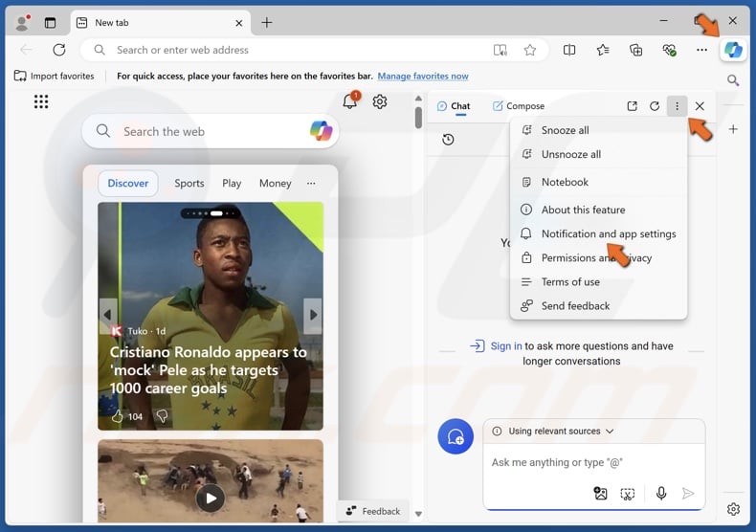This screenshot has height=532, width=756.
Task: Click the Sign in link
Action: 505,346
